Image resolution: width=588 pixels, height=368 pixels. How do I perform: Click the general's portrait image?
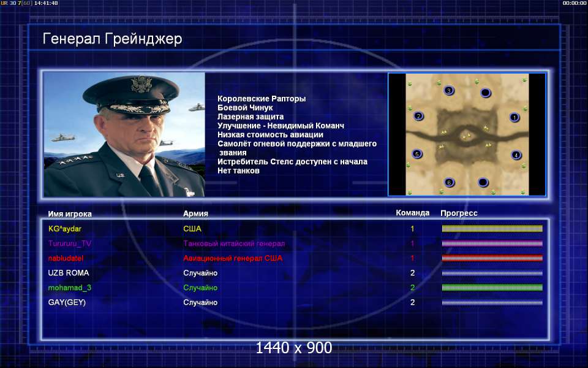pos(124,134)
